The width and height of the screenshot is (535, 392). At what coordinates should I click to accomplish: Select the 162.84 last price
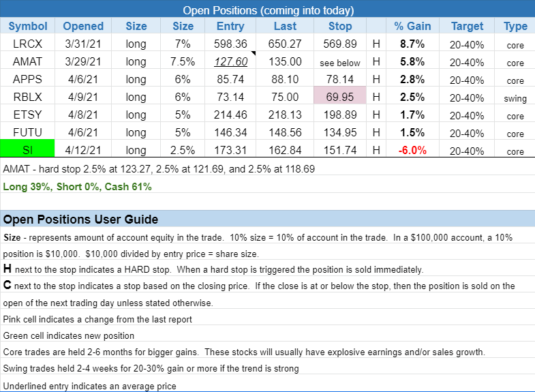(285, 150)
